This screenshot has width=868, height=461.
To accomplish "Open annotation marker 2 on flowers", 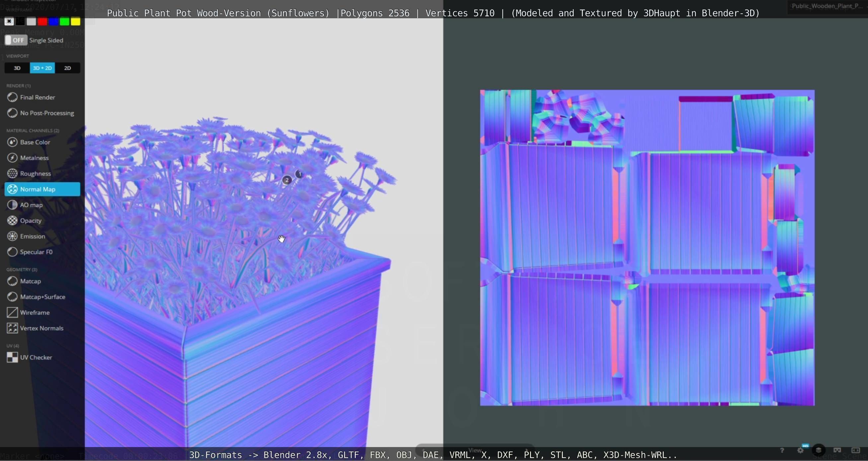I will point(287,180).
